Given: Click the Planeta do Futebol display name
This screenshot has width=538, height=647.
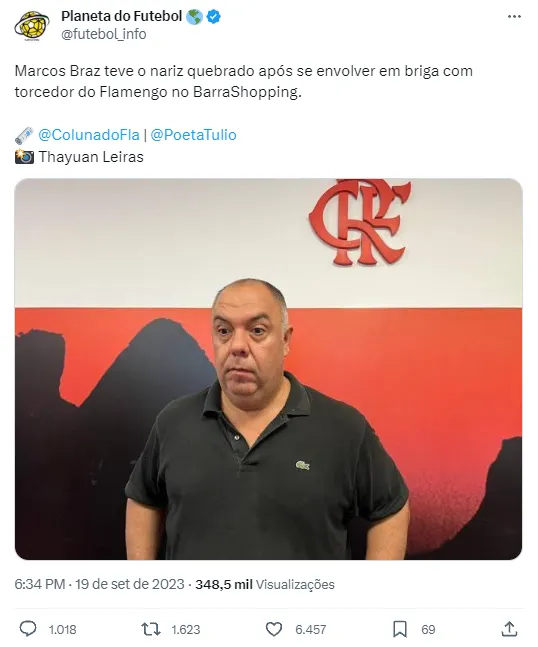Looking at the screenshot, I should [121, 16].
